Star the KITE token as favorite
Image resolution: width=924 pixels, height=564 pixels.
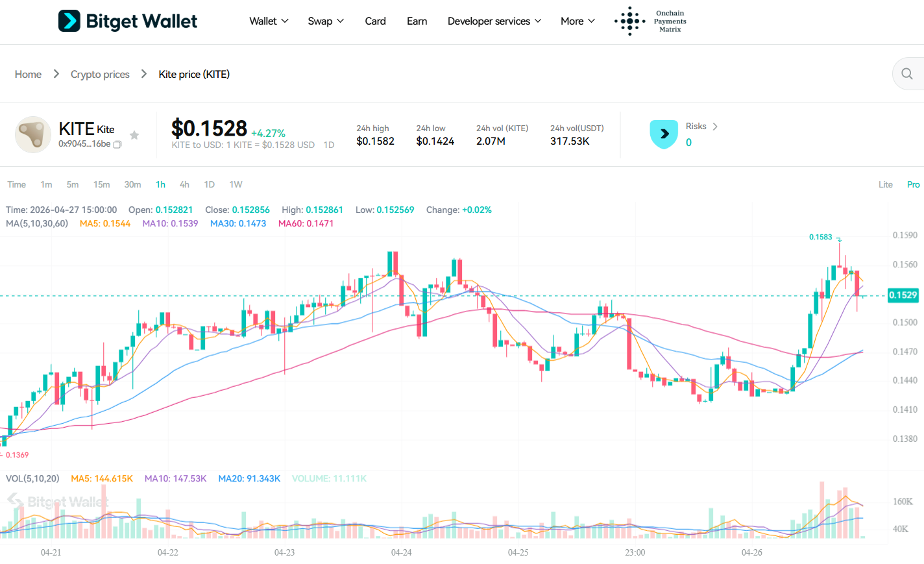tap(134, 135)
